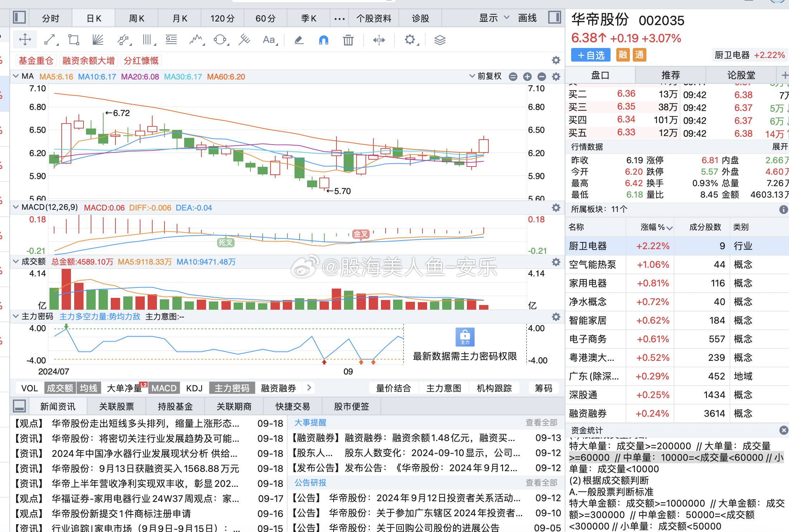This screenshot has width=789, height=532.
Task: Collapse the MACD panel chevron
Action: pos(16,207)
